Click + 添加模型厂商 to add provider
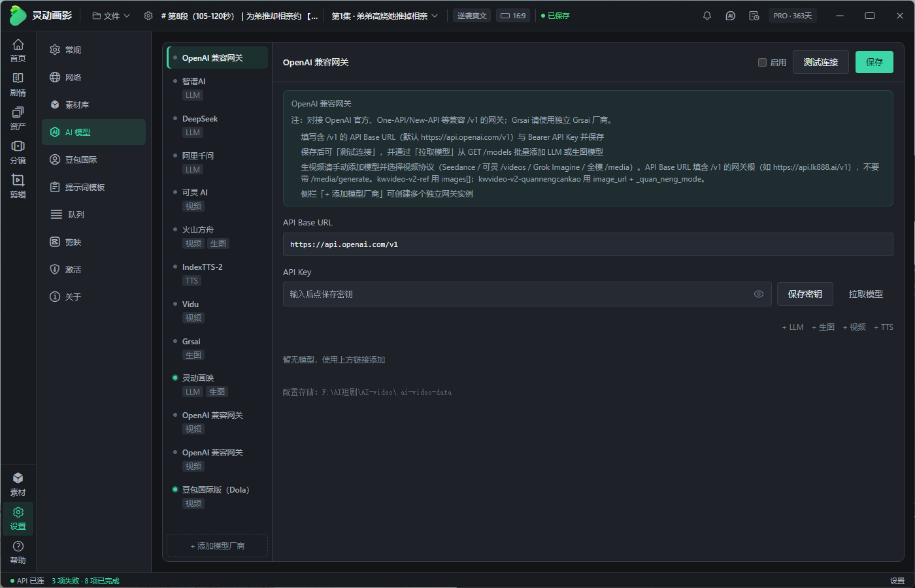 (x=218, y=546)
